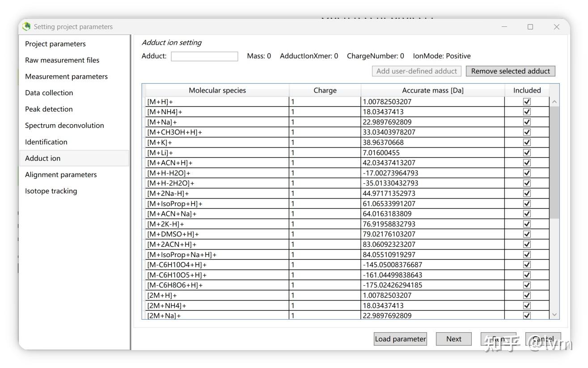The height and width of the screenshot is (368, 588).
Task: Toggle Included checkbox for [M+K]+
Action: [527, 143]
